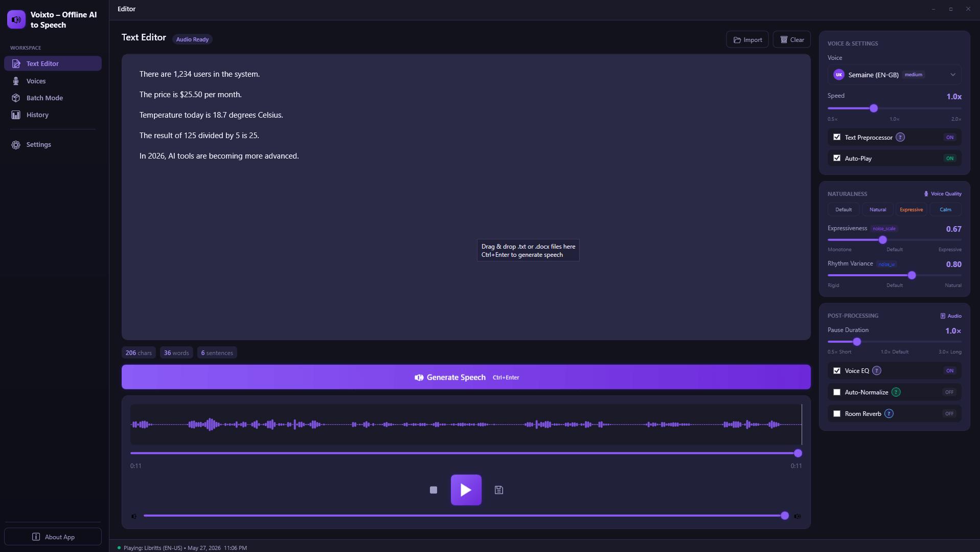Click the high volume speaker icon
Screen dimensions: 980x552
pos(797,516)
